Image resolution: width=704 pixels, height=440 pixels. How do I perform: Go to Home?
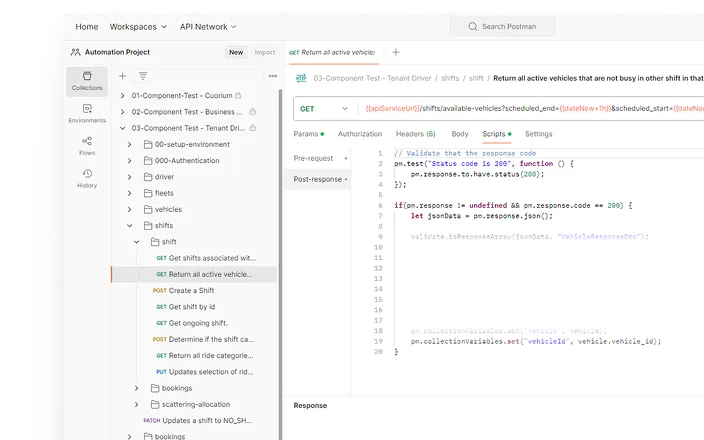tap(87, 27)
